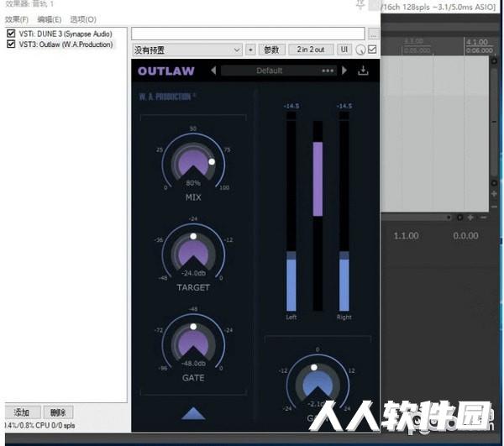Collapse panel with the blue triangle arrow
The width and height of the screenshot is (504, 446).
[x=193, y=413]
